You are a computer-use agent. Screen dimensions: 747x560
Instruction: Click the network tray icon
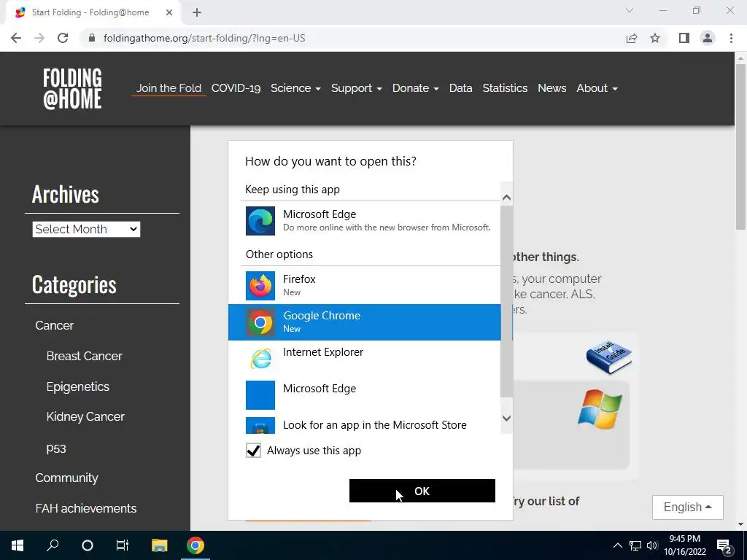coord(635,545)
